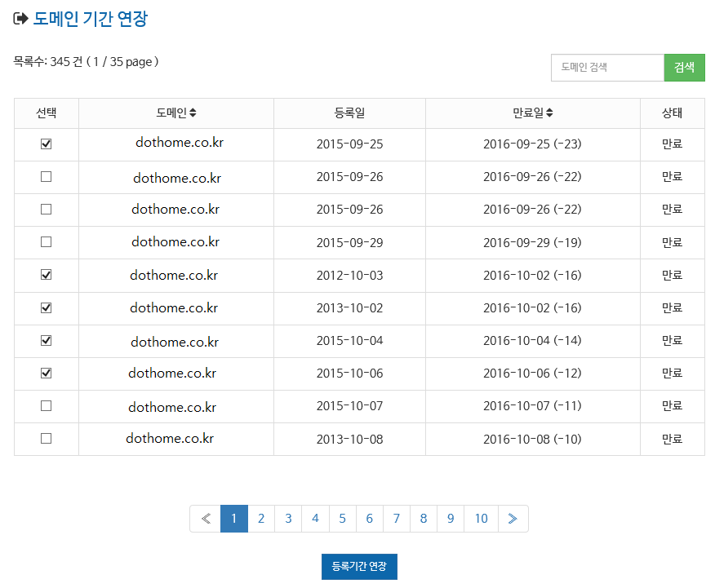Check the row expiring 2016-09-29
The width and height of the screenshot is (715, 588).
point(46,242)
